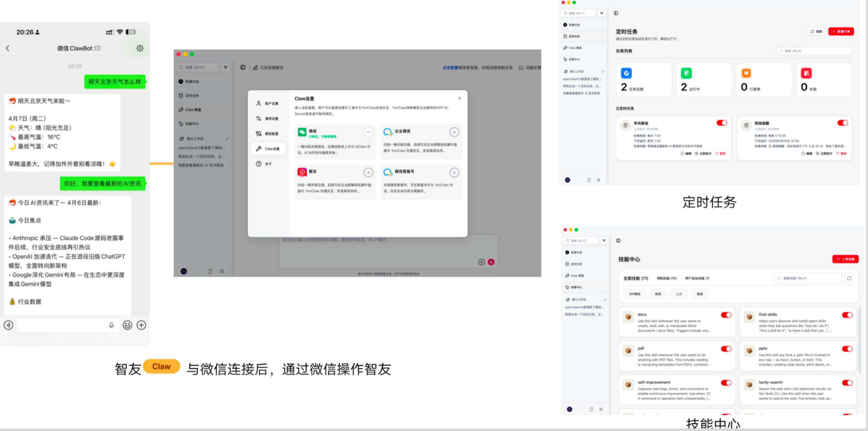This screenshot has width=868, height=431.
Task: Open the emoji picker in WeChat chat
Action: [127, 325]
